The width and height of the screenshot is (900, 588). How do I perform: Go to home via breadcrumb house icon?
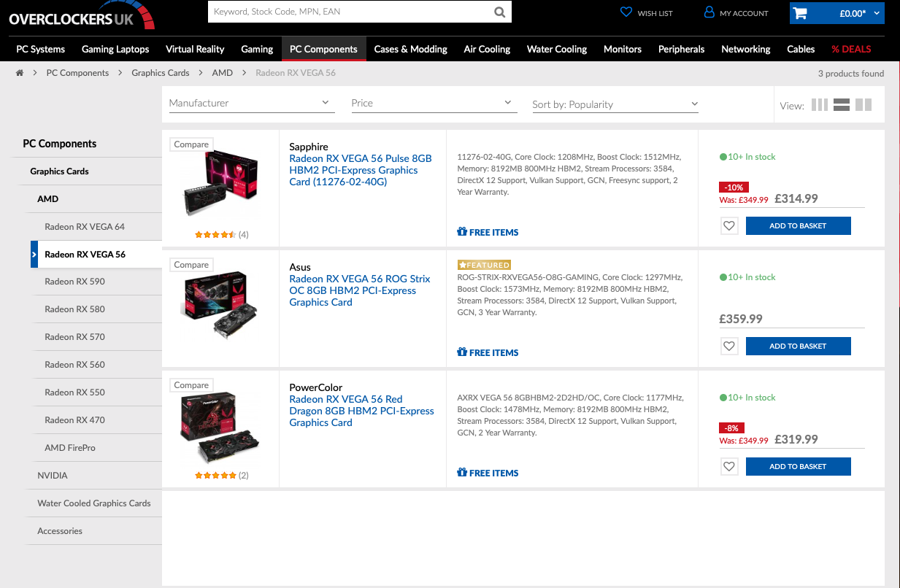pyautogui.click(x=20, y=73)
